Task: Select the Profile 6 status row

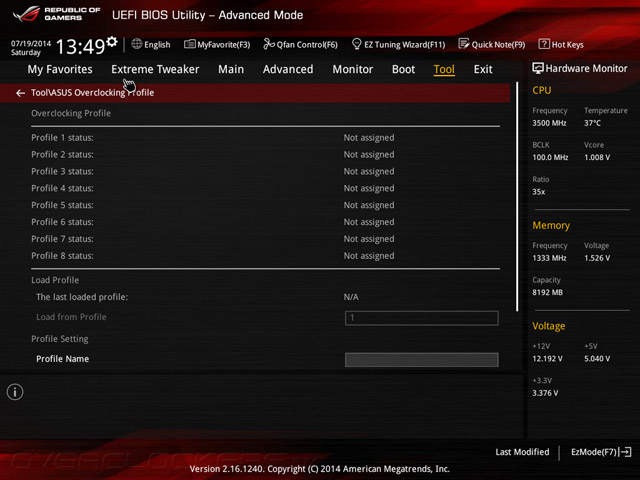Action: coord(265,222)
